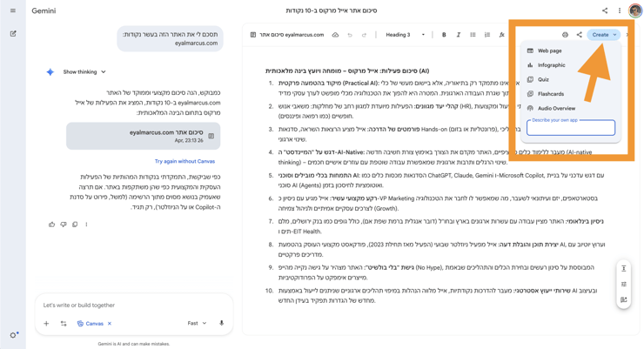Click the Gemini sparkle icon

(x=50, y=72)
